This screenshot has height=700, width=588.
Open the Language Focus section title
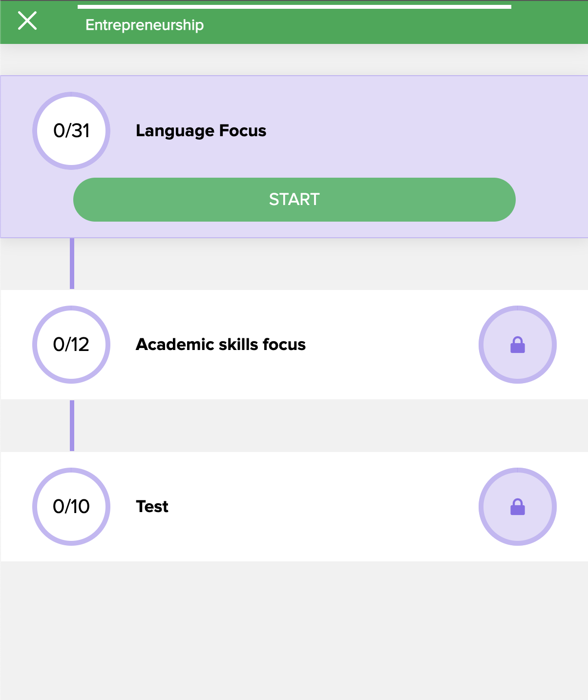(x=201, y=131)
